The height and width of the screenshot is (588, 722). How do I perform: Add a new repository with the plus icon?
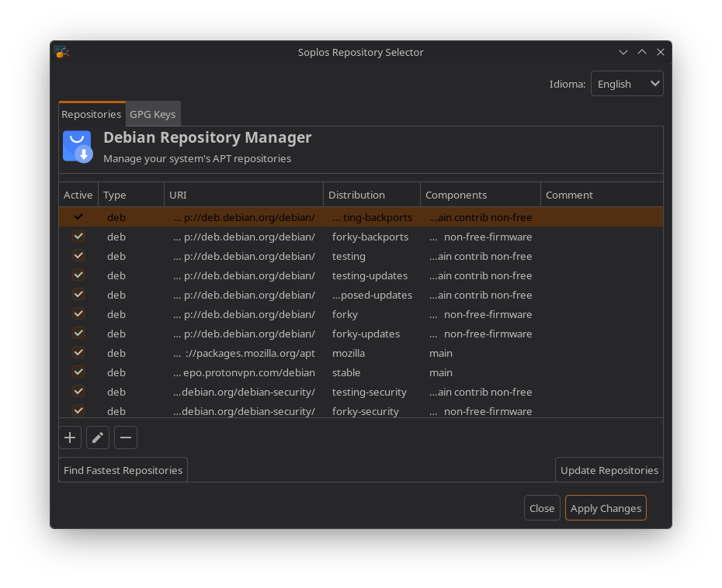70,437
